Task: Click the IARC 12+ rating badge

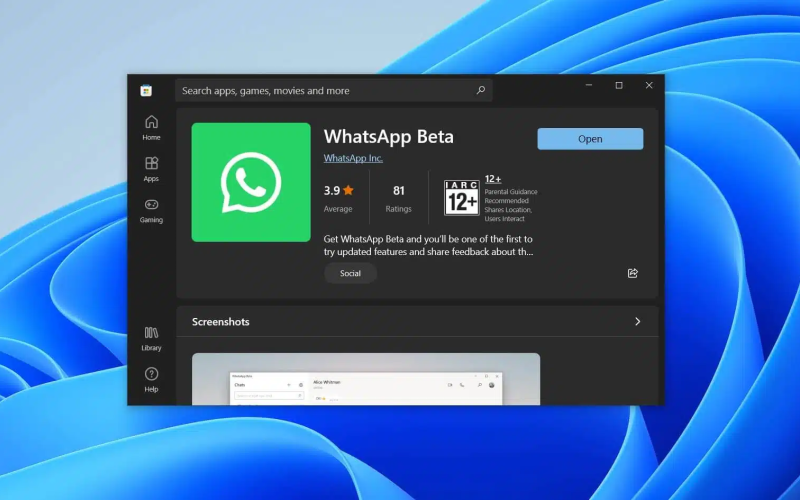Action: 461,199
